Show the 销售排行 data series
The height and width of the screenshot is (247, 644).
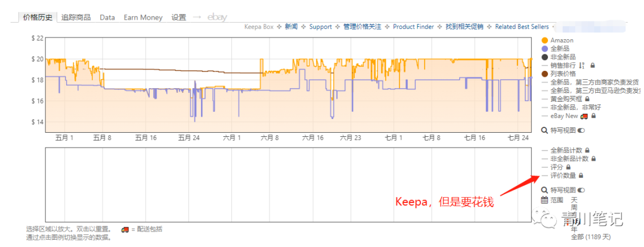(x=563, y=65)
